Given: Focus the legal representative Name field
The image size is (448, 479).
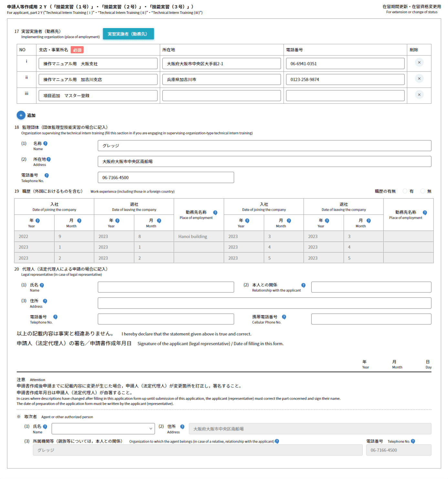Looking at the screenshot, I should (x=166, y=287).
